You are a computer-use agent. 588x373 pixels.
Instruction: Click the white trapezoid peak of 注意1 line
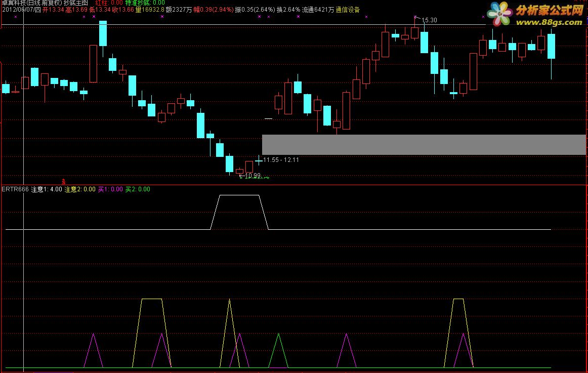239,195
